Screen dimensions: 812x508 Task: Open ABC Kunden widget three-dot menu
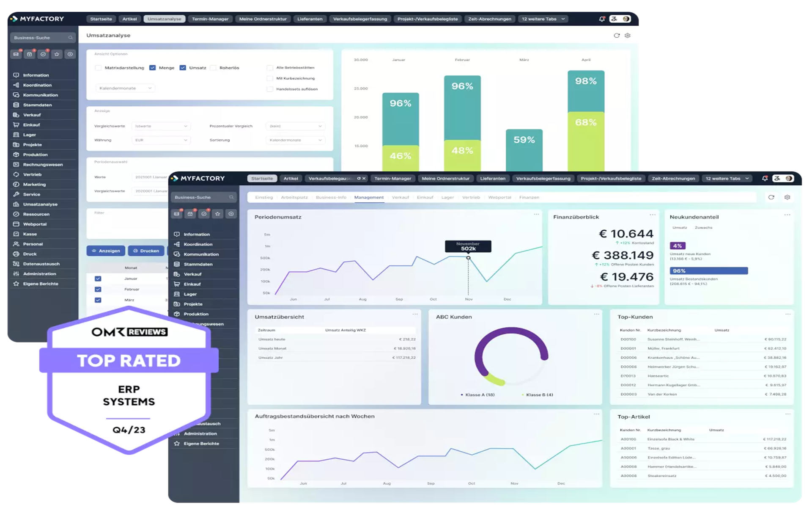(596, 314)
